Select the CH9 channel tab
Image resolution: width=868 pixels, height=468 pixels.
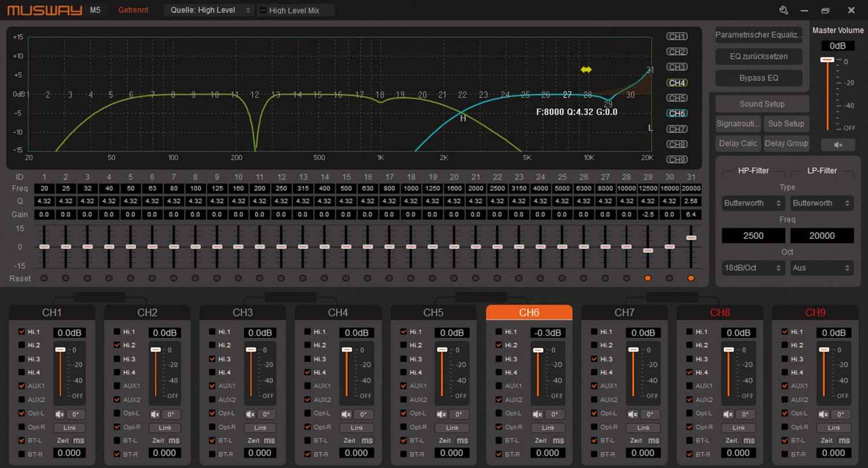pos(815,312)
